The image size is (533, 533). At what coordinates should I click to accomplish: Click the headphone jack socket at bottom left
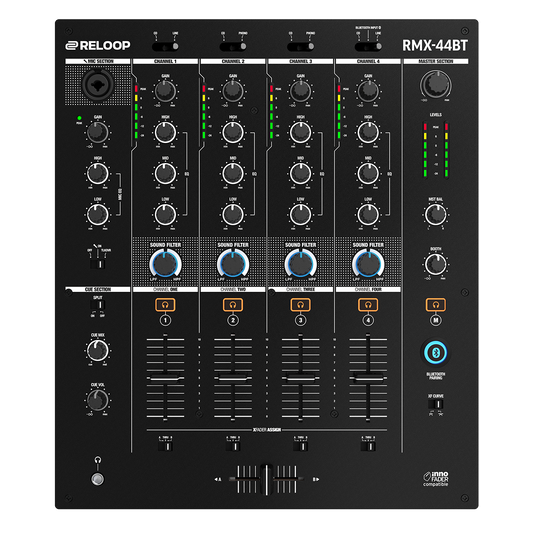(98, 479)
